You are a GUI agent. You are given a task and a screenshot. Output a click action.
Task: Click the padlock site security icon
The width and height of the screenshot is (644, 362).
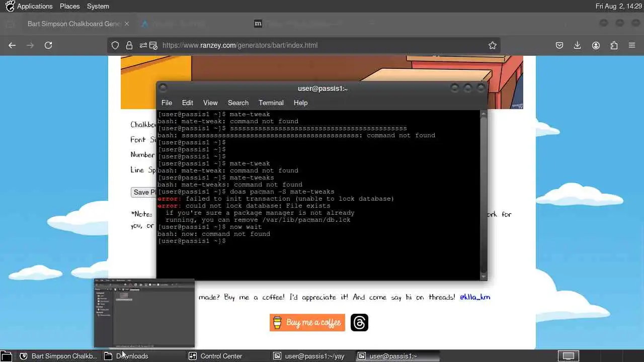click(x=129, y=45)
